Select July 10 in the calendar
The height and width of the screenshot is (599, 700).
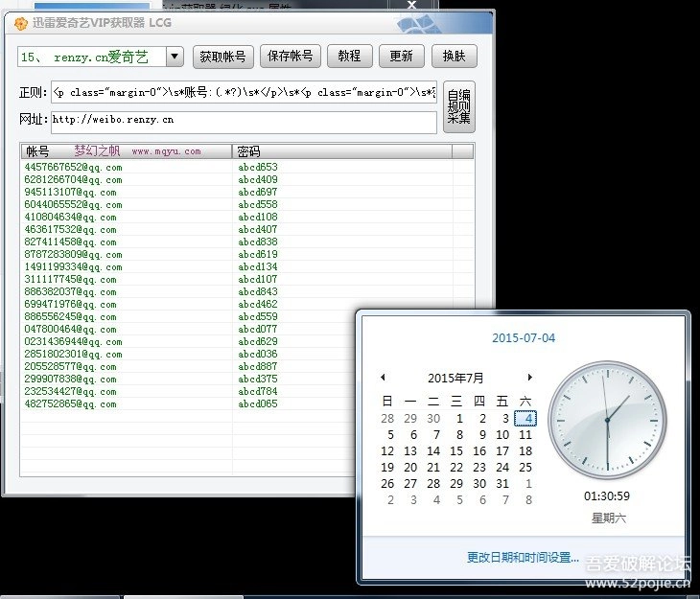[x=502, y=435]
